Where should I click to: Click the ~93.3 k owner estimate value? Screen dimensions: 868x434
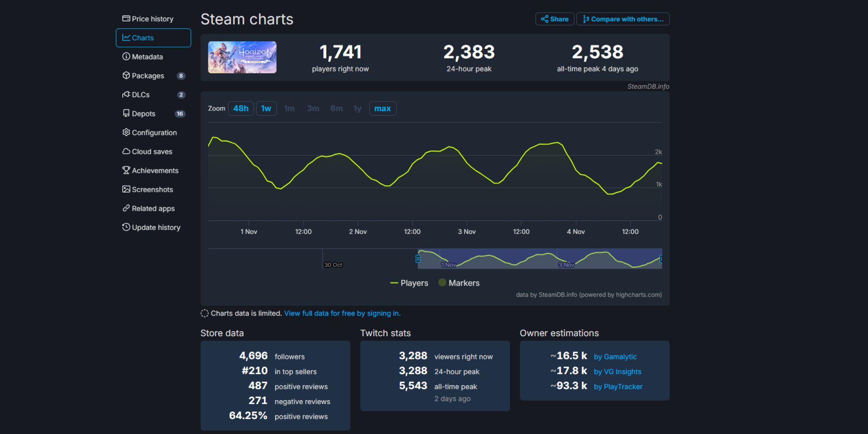pos(569,386)
